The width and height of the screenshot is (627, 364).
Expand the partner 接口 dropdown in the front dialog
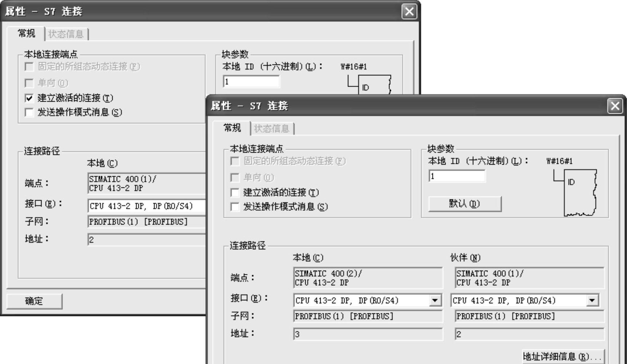click(592, 300)
